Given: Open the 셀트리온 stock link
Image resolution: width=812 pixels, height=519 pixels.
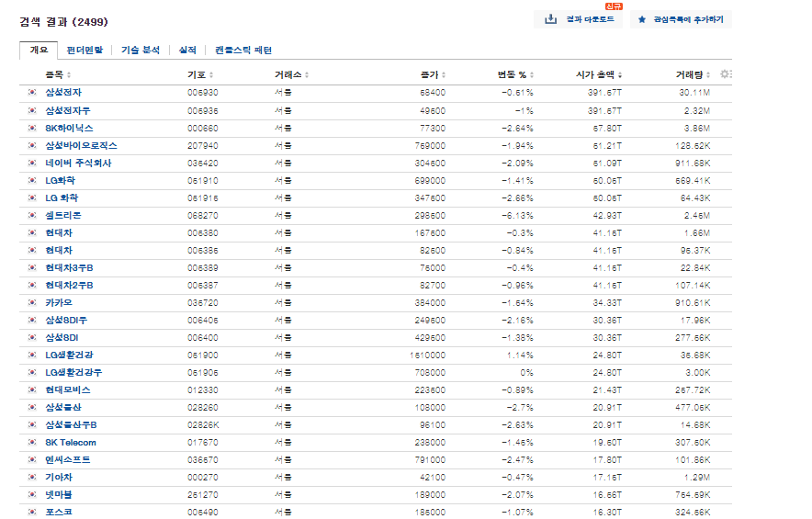Looking at the screenshot, I should 63,216.
